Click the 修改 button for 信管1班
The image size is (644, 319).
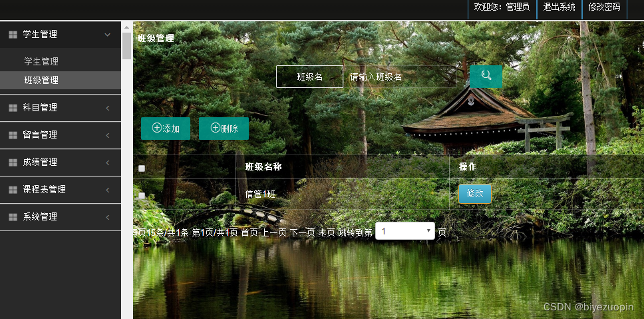click(x=475, y=194)
